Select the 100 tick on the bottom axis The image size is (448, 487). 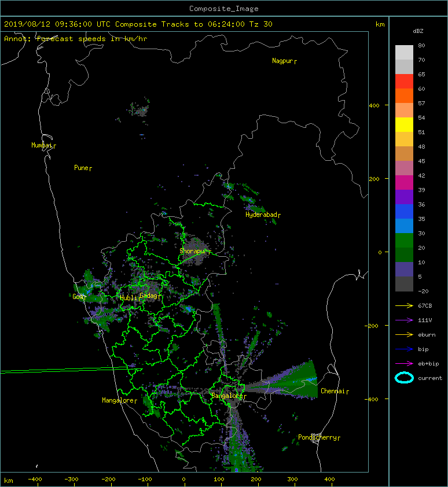219,479
